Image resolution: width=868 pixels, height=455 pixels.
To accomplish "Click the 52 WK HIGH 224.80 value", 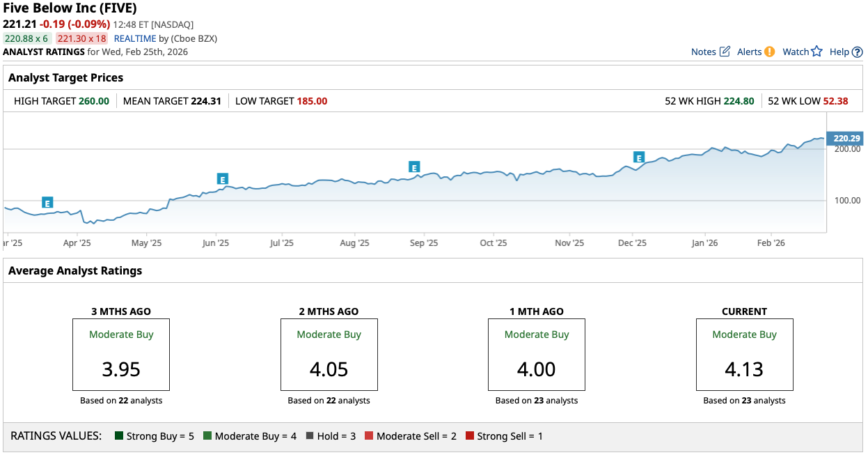I will coord(739,101).
